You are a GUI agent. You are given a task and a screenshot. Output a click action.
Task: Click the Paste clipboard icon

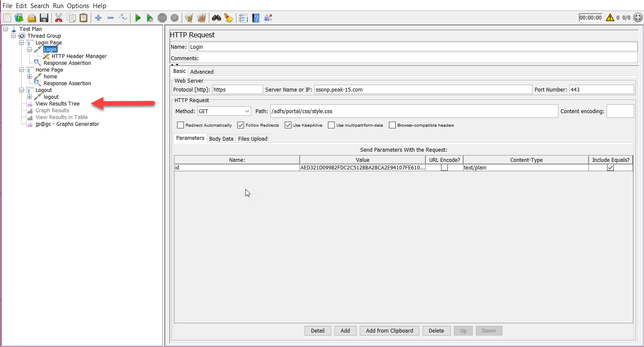pos(83,18)
